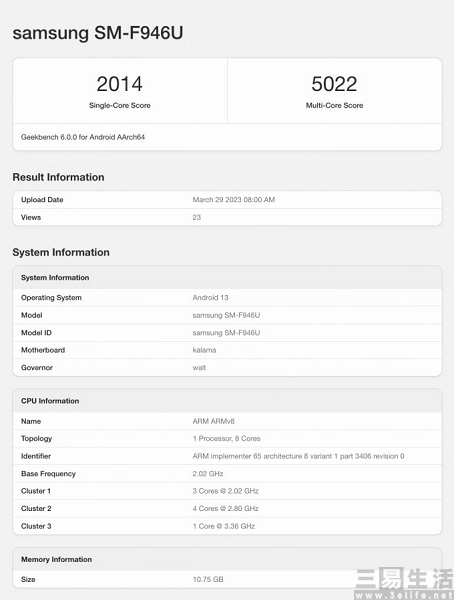Click the Views count value
This screenshot has width=454, height=600.
tap(196, 217)
